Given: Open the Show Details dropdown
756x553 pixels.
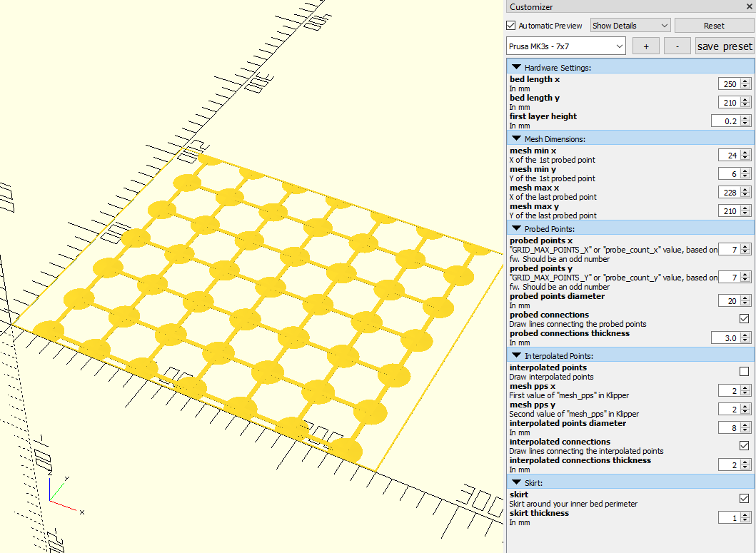Looking at the screenshot, I should point(630,26).
